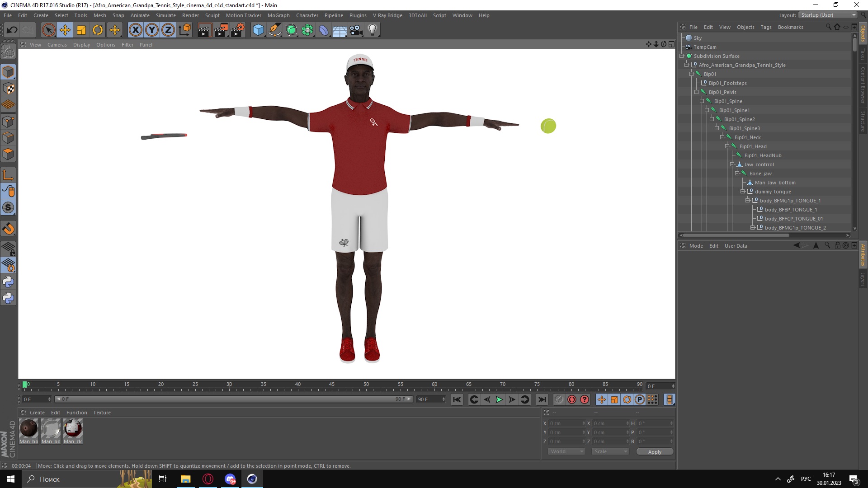
Task: Click the position X input field
Action: [x=567, y=423]
